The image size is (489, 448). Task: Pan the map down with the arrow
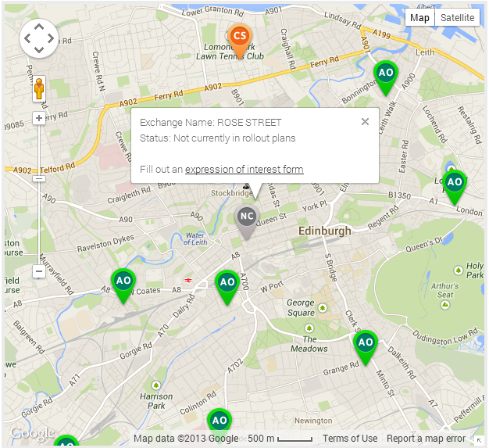pos(39,49)
